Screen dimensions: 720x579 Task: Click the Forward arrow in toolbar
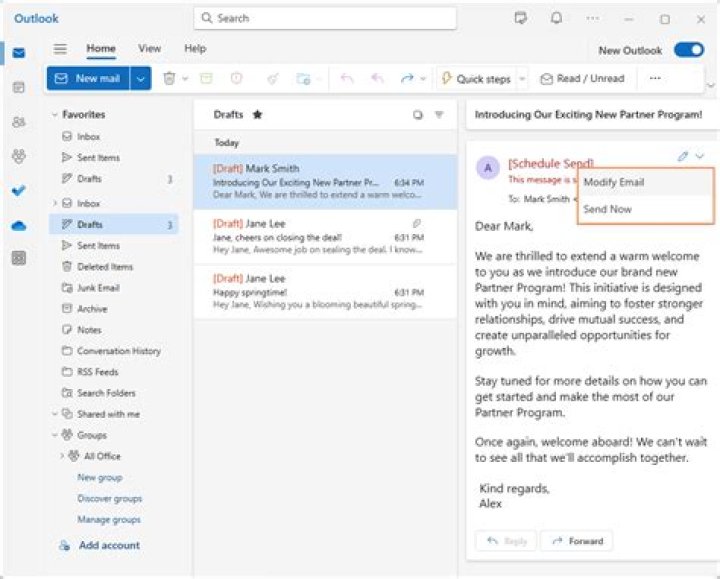[x=407, y=79]
